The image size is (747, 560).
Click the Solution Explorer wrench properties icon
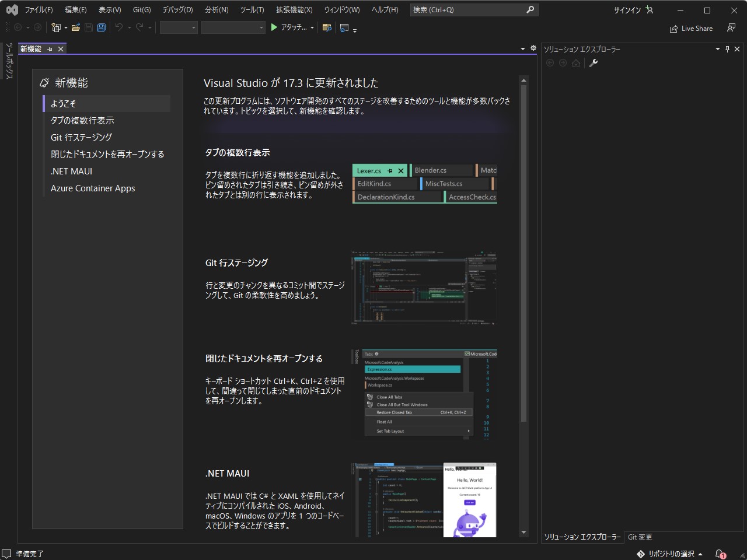(594, 63)
